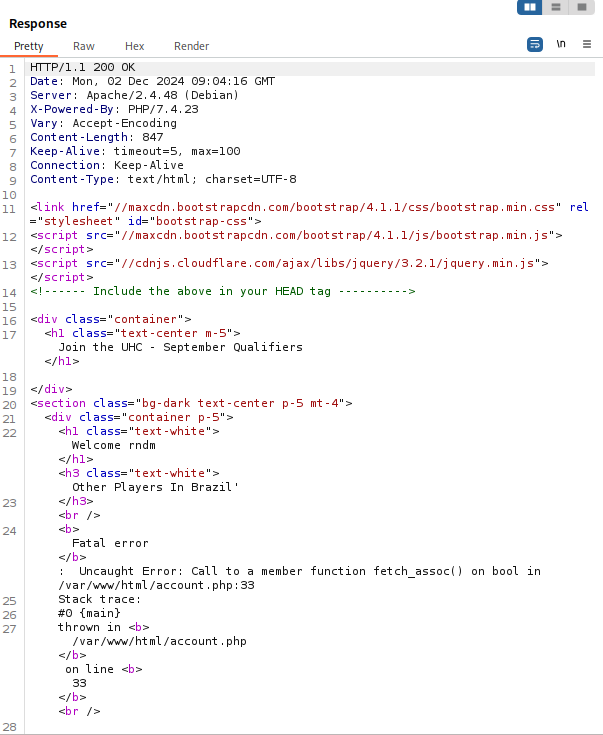Click the '#0 {main}' line
Screen dimensions: 603x735
click(x=89, y=613)
